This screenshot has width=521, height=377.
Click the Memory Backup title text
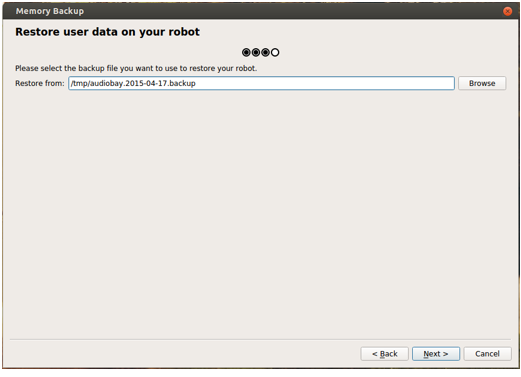(50, 11)
